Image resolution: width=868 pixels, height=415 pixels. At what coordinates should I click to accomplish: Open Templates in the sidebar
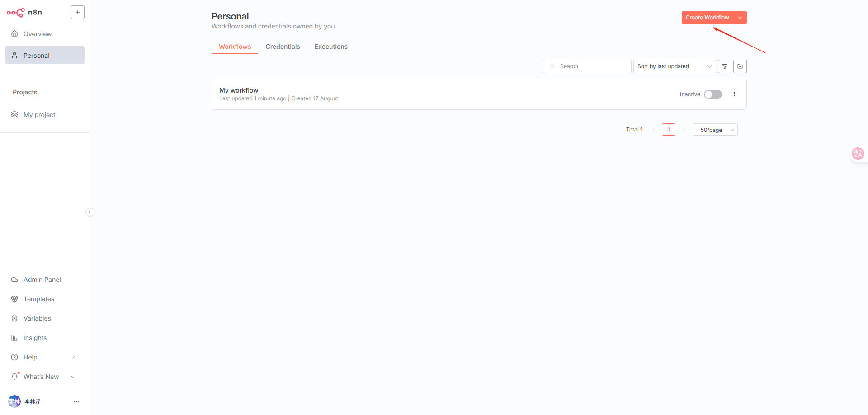(x=39, y=299)
